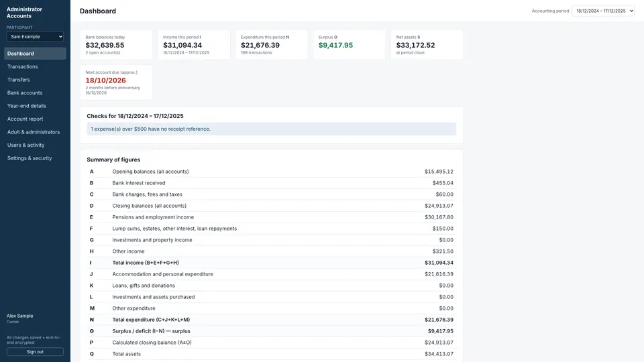Navigate to Year-end details
Image resolution: width=644 pixels, height=362 pixels.
click(x=35, y=106)
